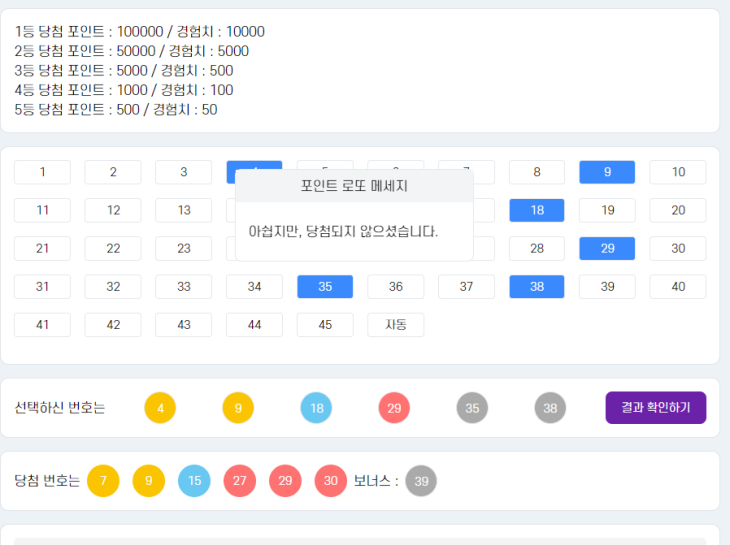Unselect blue number 35 in grid
The width and height of the screenshot is (730, 545).
[325, 287]
